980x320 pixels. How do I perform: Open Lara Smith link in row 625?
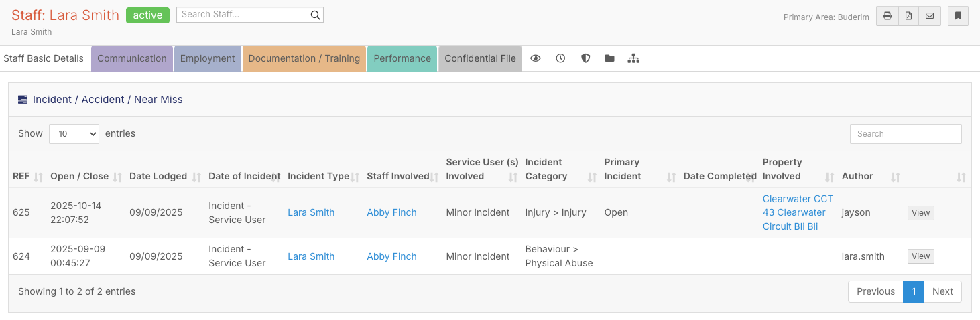(x=311, y=212)
